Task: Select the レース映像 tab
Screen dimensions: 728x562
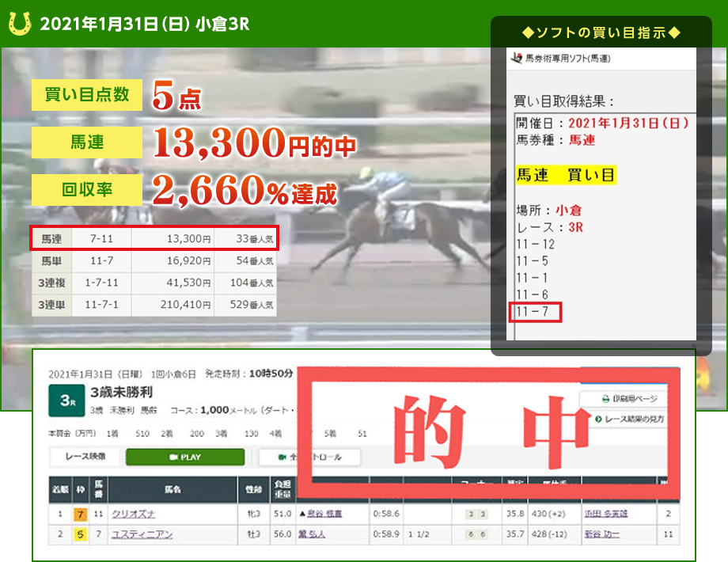Action: (83, 457)
